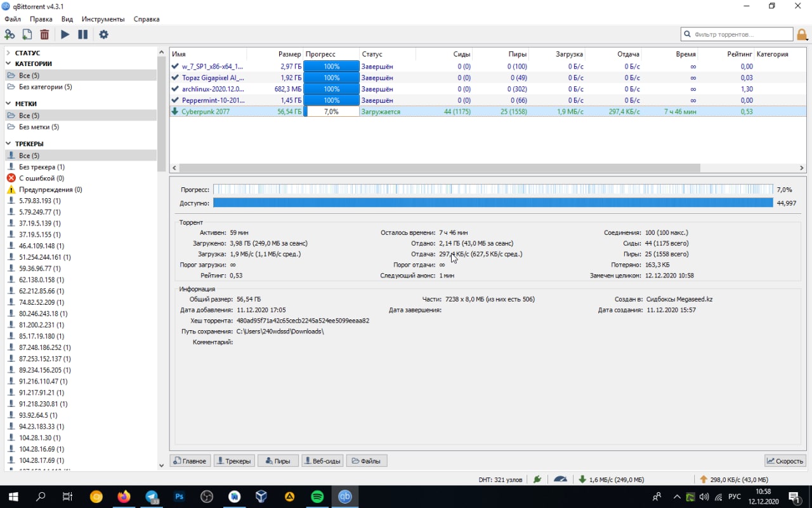Viewport: 812px width, 508px height.
Task: Click the pause toolbar icon
Action: pyautogui.click(x=82, y=35)
